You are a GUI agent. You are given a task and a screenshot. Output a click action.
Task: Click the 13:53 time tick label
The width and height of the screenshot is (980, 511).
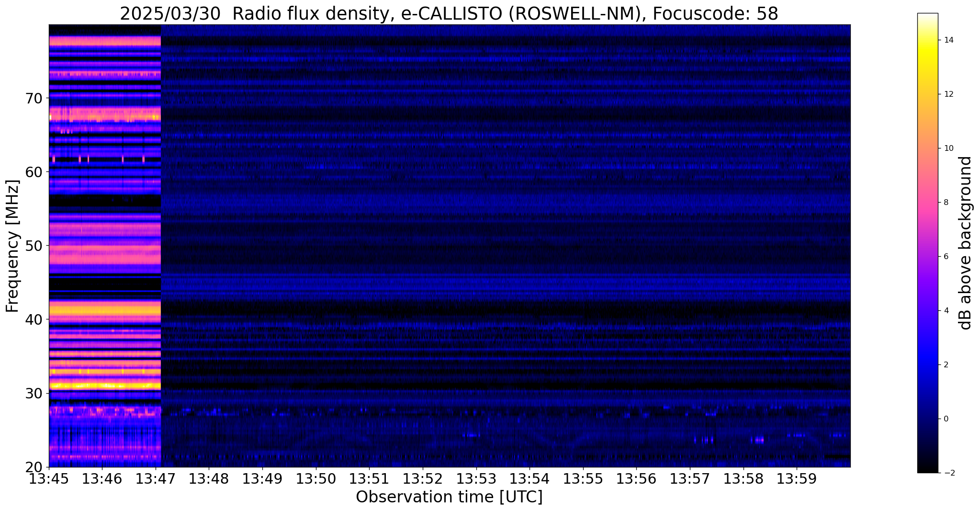[x=476, y=478]
